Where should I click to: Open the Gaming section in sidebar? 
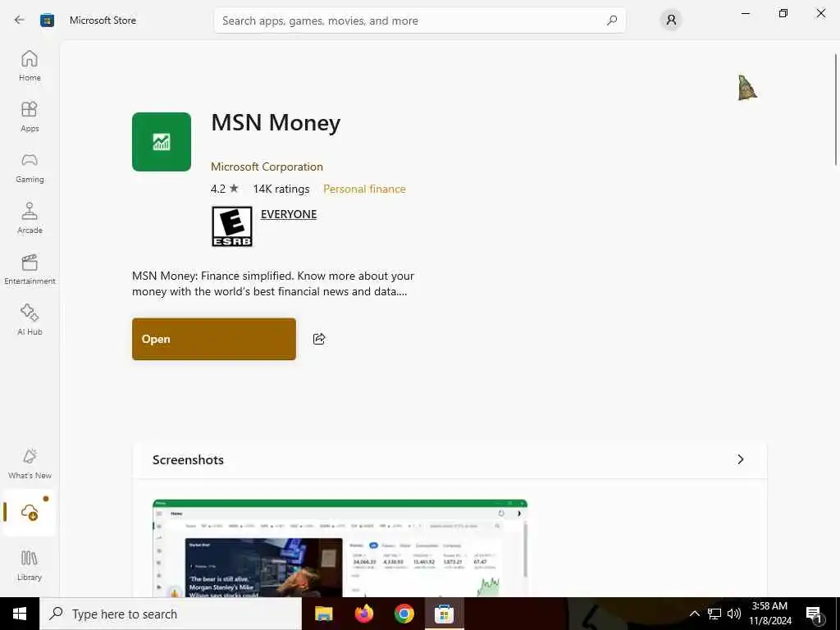tap(30, 167)
